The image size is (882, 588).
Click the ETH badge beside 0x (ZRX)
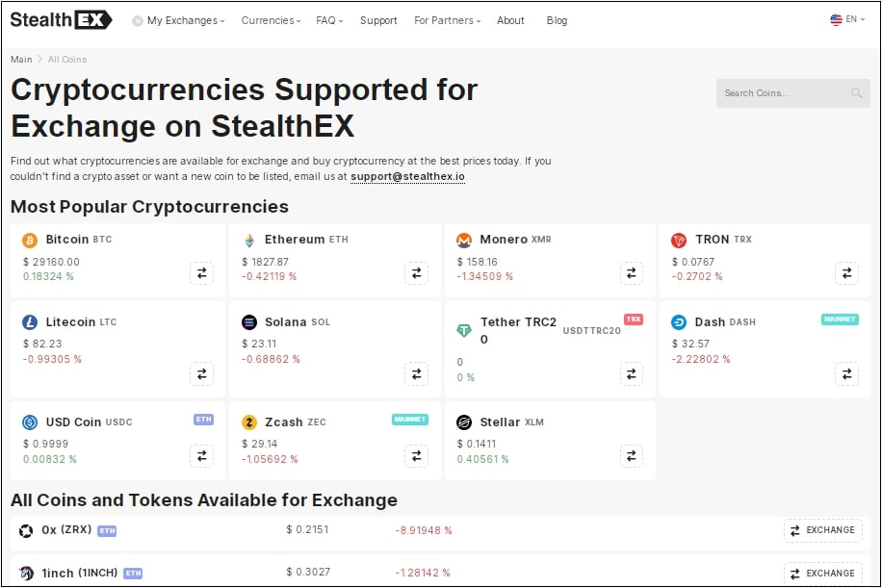pos(107,530)
